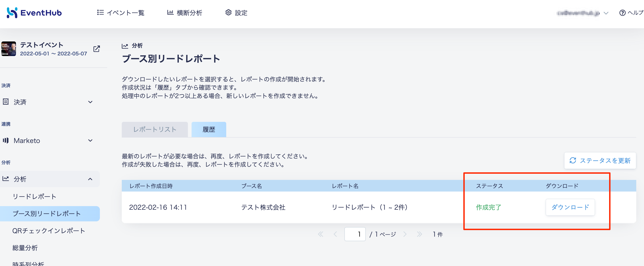
Task: Click the イベント一覧 list icon
Action: point(100,13)
